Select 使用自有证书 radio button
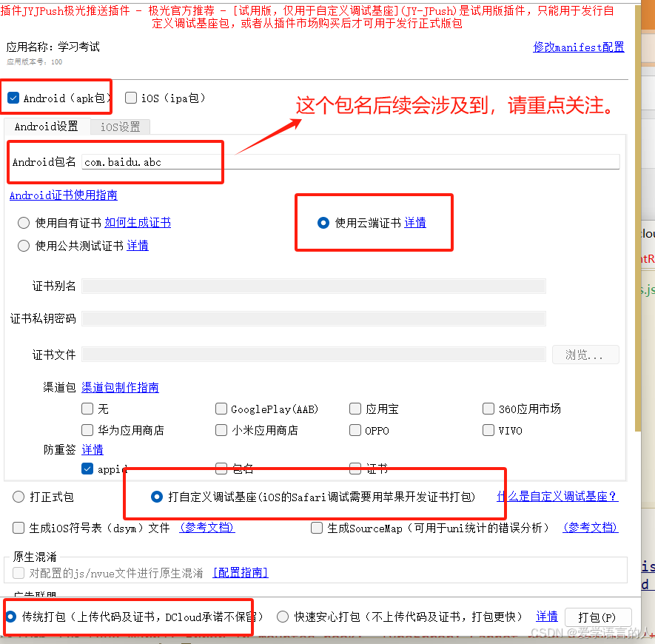Viewport: 655px width, 644px height. pyautogui.click(x=23, y=223)
